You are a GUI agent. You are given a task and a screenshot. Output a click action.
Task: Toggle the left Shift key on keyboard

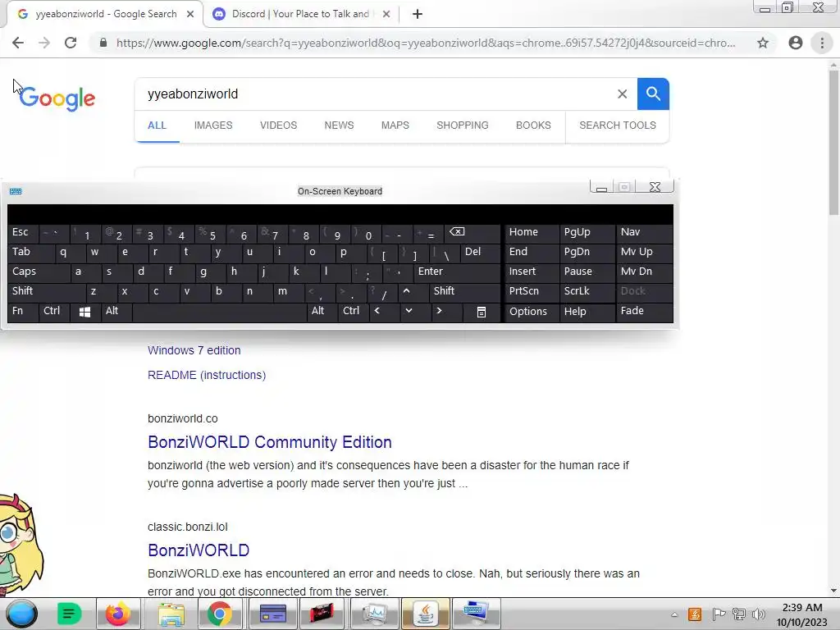pyautogui.click(x=47, y=291)
